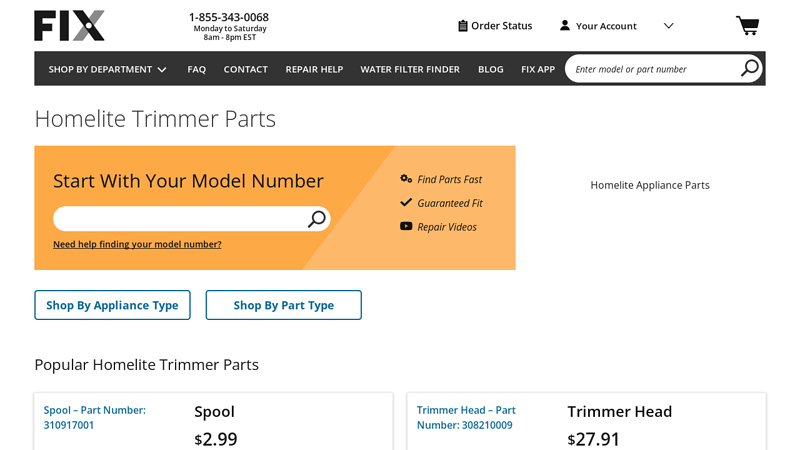Image resolution: width=800 pixels, height=450 pixels.
Task: Click the Trimmer Head product title
Action: [x=619, y=411]
